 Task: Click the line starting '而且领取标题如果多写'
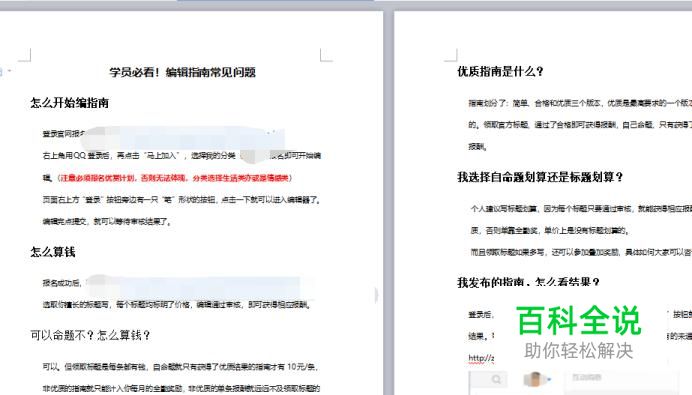point(581,252)
